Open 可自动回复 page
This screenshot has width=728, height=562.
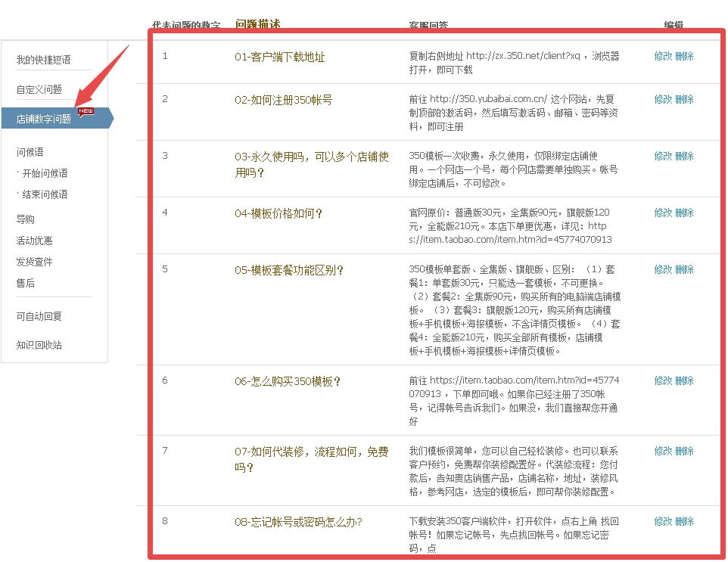[x=39, y=316]
